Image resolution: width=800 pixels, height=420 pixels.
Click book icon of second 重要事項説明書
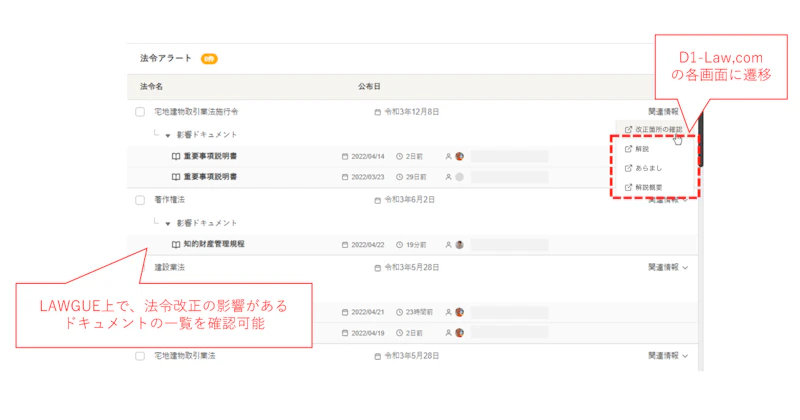click(x=176, y=177)
